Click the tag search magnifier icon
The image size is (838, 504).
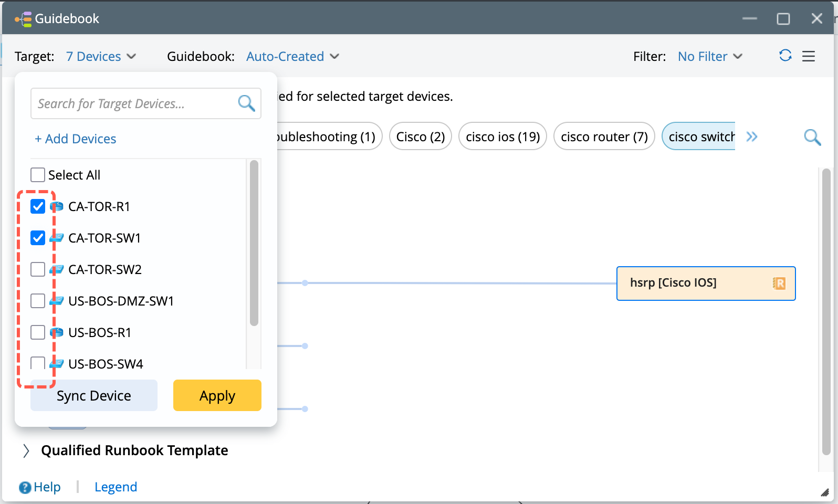[x=812, y=137]
